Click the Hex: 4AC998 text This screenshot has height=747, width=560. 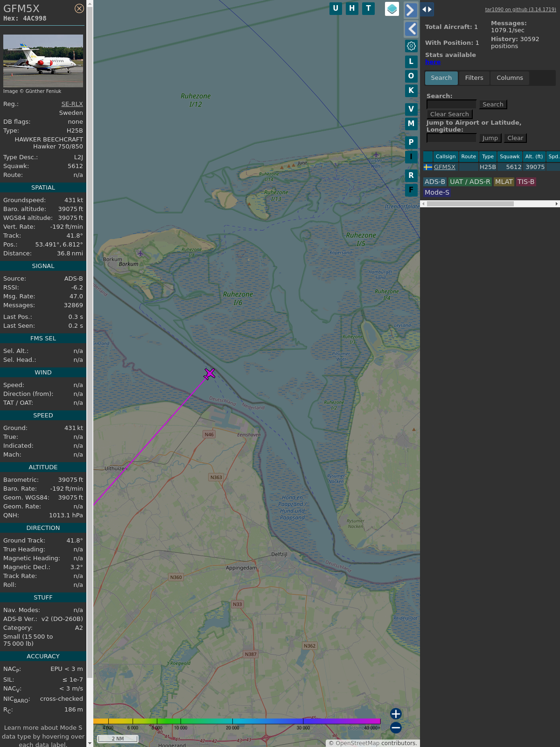point(25,19)
